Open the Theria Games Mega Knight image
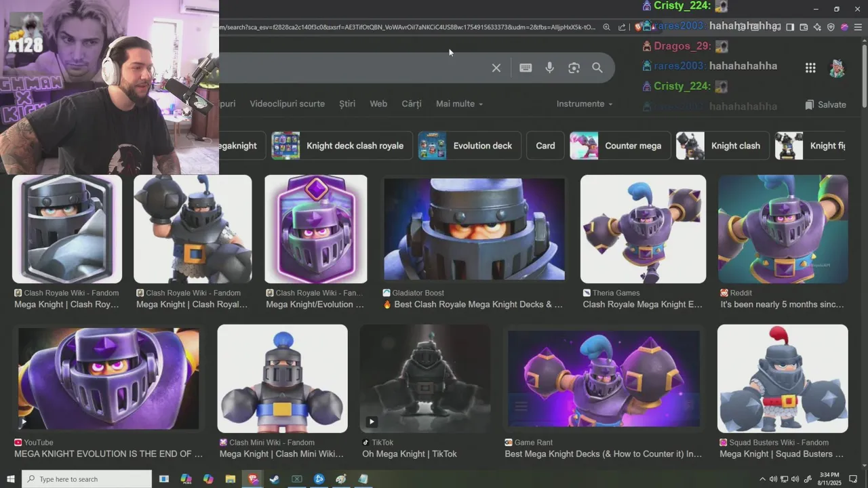This screenshot has width=868, height=488. [643, 229]
